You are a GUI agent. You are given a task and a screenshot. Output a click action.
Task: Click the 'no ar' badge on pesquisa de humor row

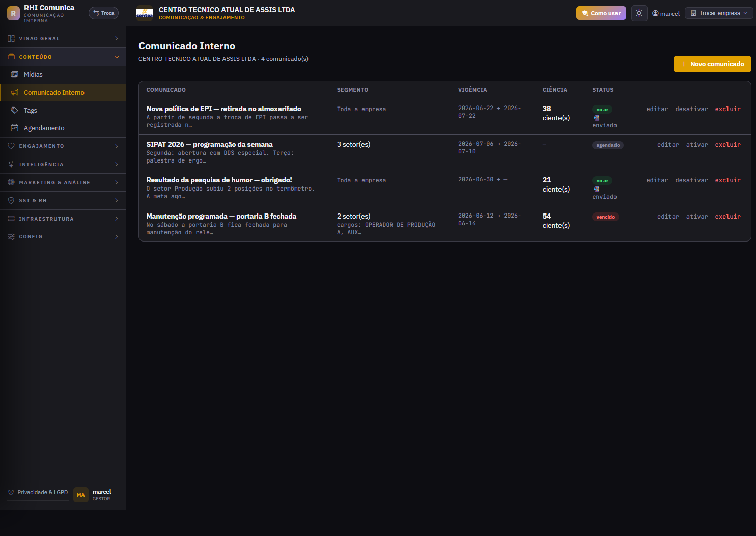click(x=602, y=181)
